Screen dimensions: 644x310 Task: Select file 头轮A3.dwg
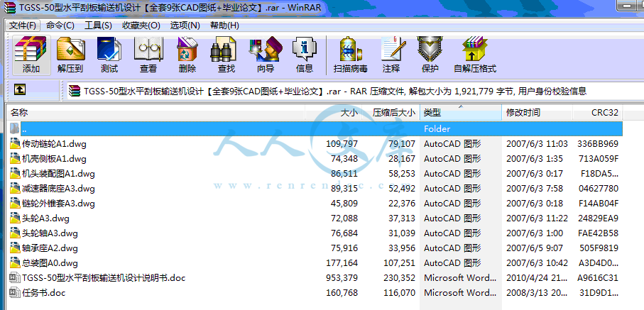click(x=45, y=218)
